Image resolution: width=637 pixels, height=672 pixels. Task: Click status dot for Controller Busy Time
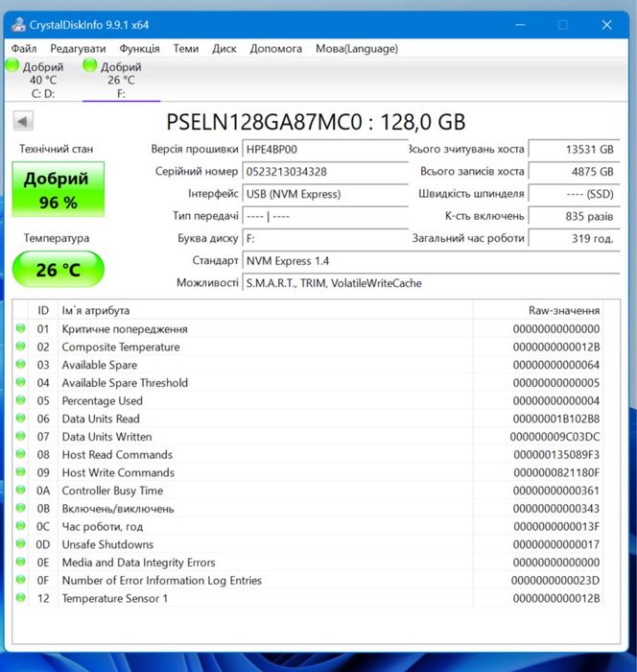[x=20, y=490]
